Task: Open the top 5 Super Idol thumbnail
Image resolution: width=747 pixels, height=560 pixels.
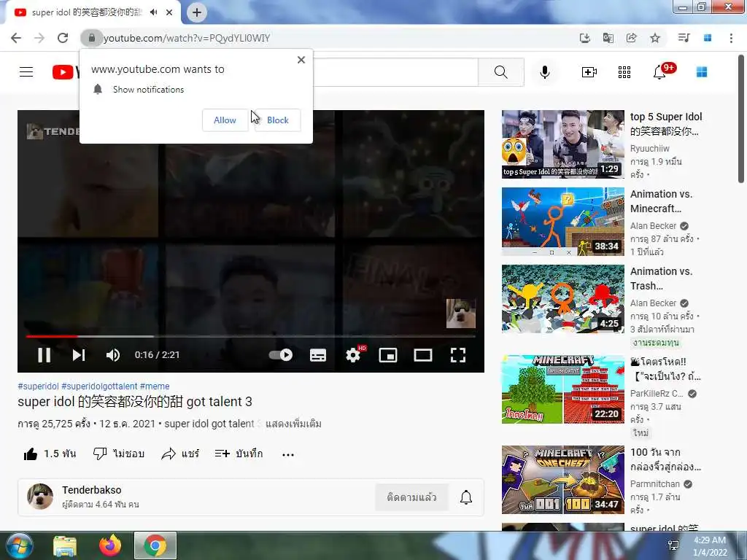Action: tap(562, 144)
